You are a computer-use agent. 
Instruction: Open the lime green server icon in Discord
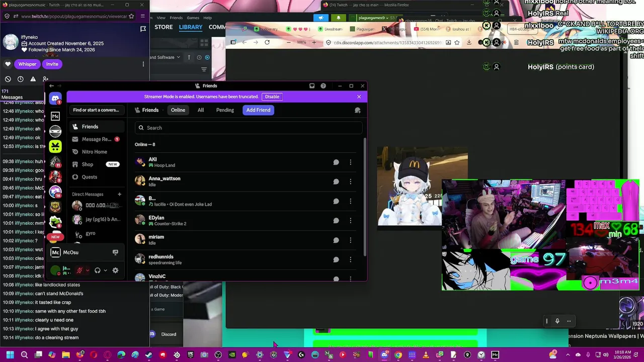coord(55,146)
